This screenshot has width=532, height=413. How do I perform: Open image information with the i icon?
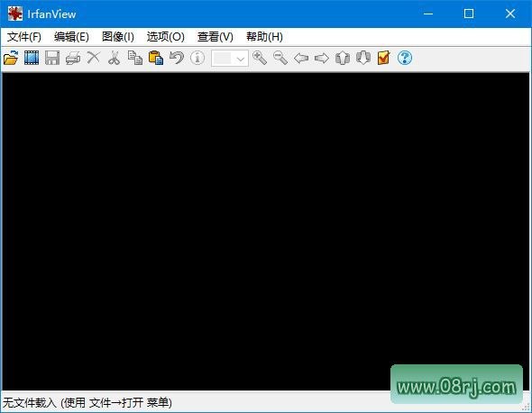(197, 58)
